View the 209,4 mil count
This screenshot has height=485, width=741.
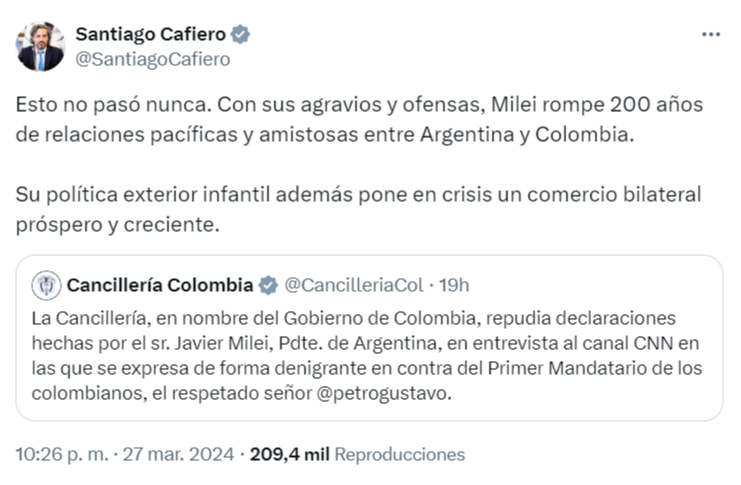[x=289, y=454]
